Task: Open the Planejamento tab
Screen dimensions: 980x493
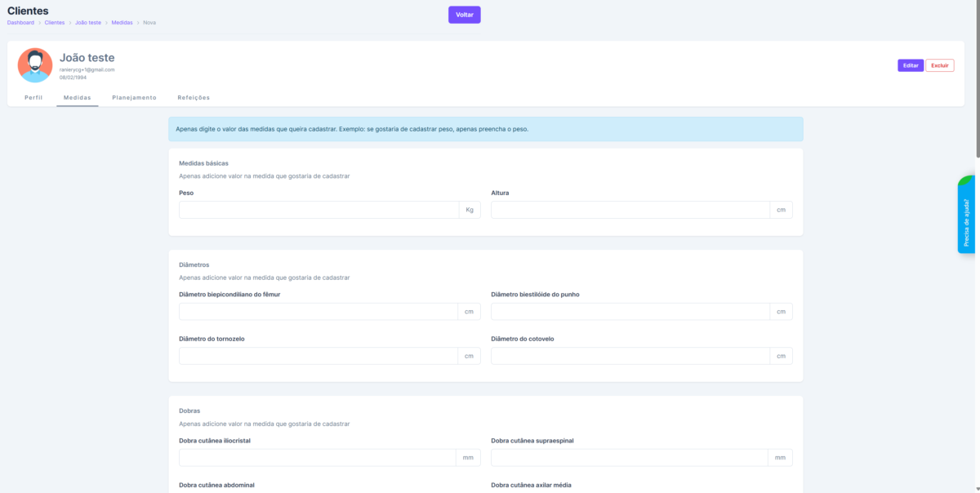Action: [134, 97]
